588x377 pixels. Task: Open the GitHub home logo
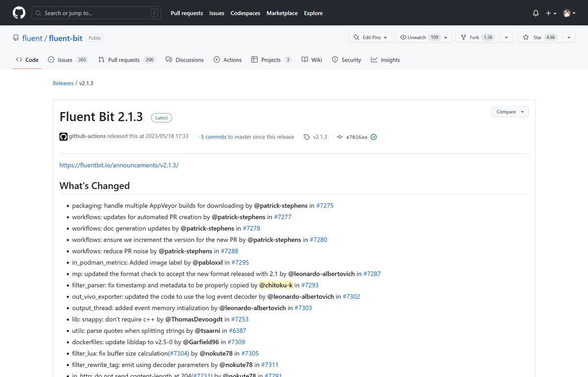click(19, 13)
